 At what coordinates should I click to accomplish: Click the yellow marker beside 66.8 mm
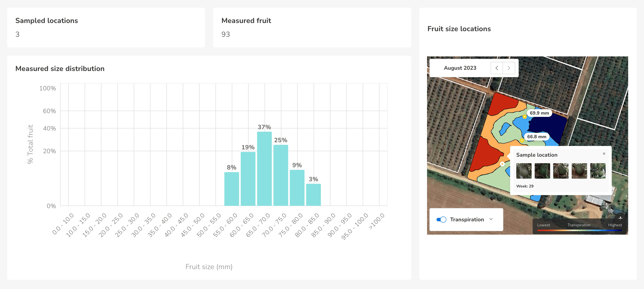tap(522, 140)
